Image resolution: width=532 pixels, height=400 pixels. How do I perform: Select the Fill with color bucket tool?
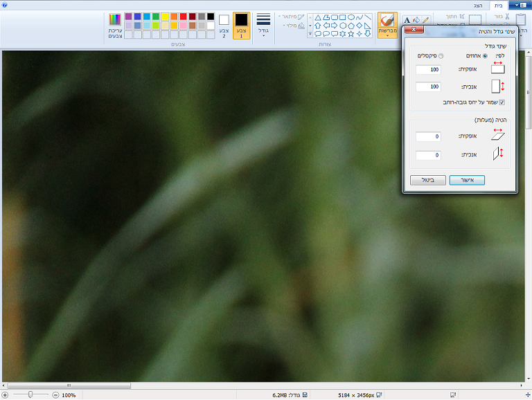[x=416, y=20]
